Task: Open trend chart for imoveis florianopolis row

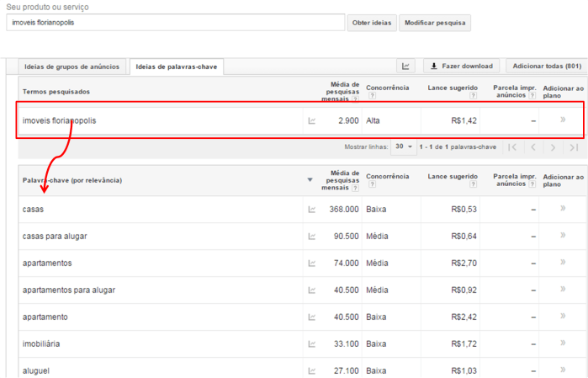Action: tap(312, 121)
